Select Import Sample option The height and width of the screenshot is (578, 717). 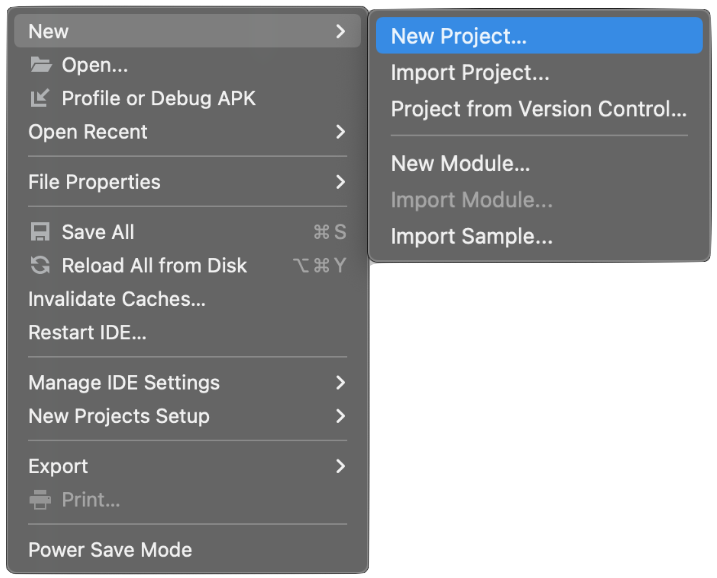471,237
